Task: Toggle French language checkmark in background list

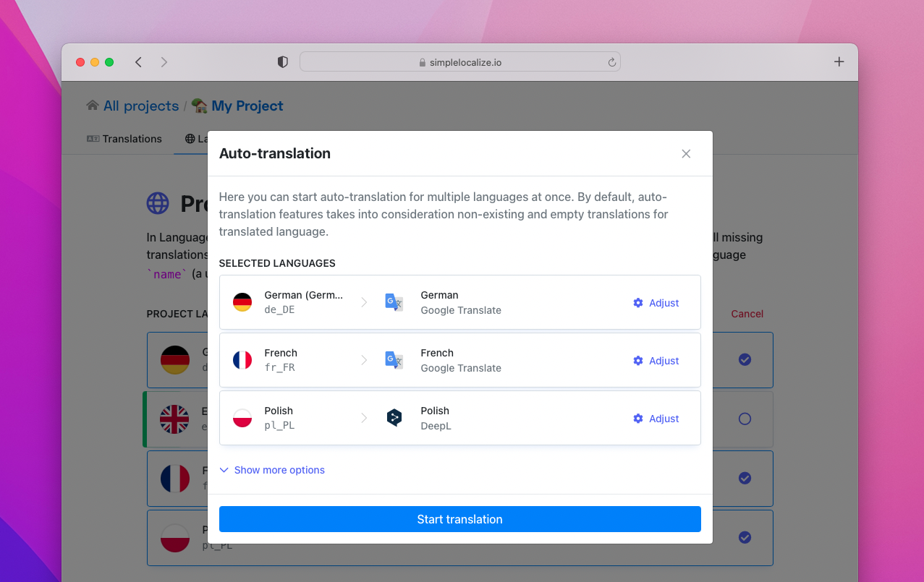Action: click(745, 478)
